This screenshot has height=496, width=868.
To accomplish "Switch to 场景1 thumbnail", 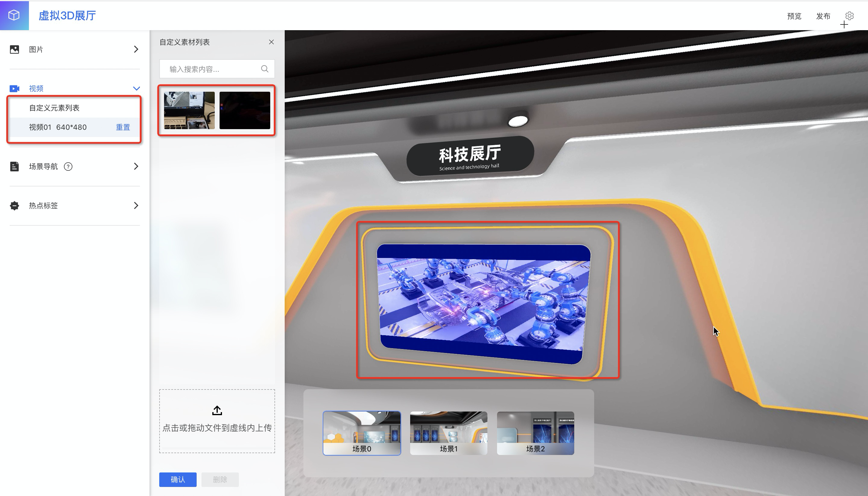I will coord(448,433).
